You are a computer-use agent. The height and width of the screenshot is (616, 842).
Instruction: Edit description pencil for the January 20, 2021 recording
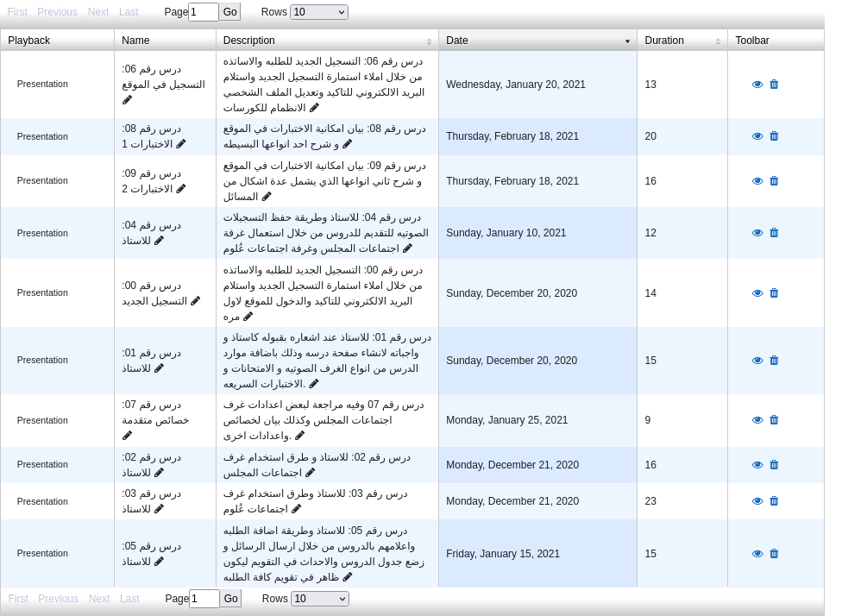coord(314,108)
